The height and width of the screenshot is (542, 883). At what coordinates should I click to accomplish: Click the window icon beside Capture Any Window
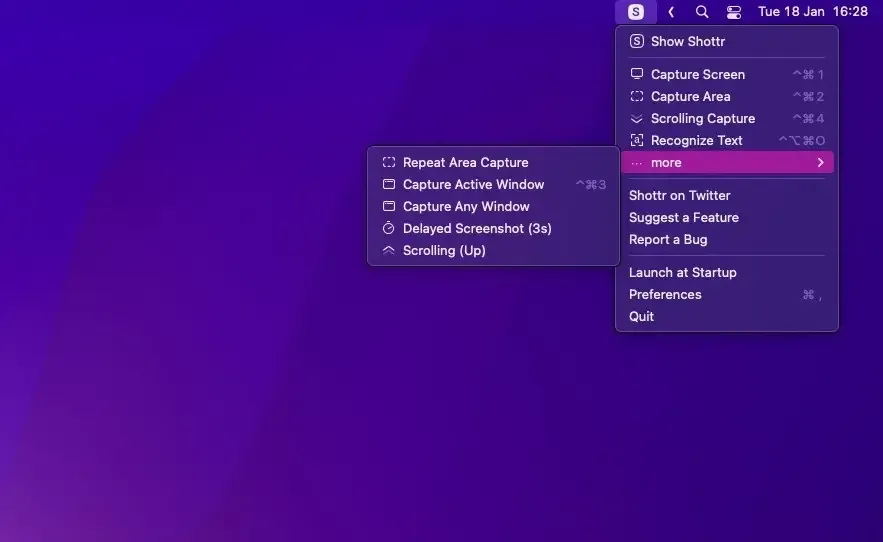coord(389,206)
